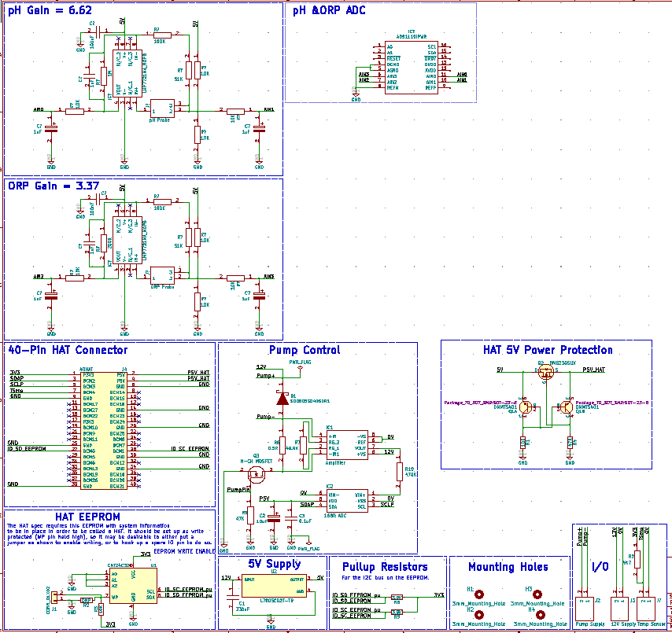672x633 pixels.
Task: Click the '40-Pin HAT Connector' title
Action: click(x=68, y=350)
